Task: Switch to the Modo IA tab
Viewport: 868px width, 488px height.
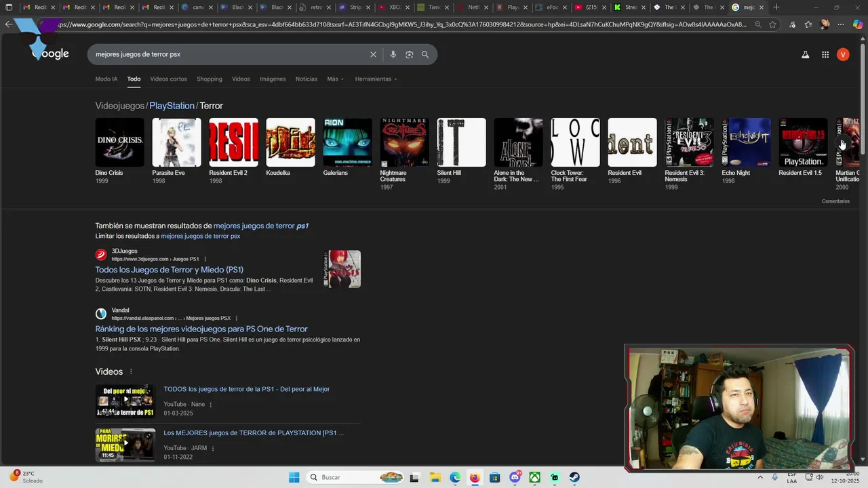Action: (106, 79)
